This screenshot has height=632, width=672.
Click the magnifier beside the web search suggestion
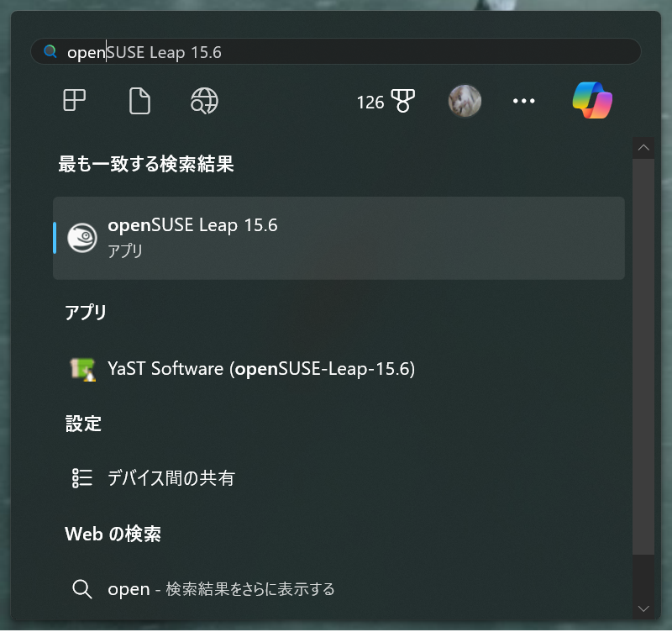click(82, 589)
